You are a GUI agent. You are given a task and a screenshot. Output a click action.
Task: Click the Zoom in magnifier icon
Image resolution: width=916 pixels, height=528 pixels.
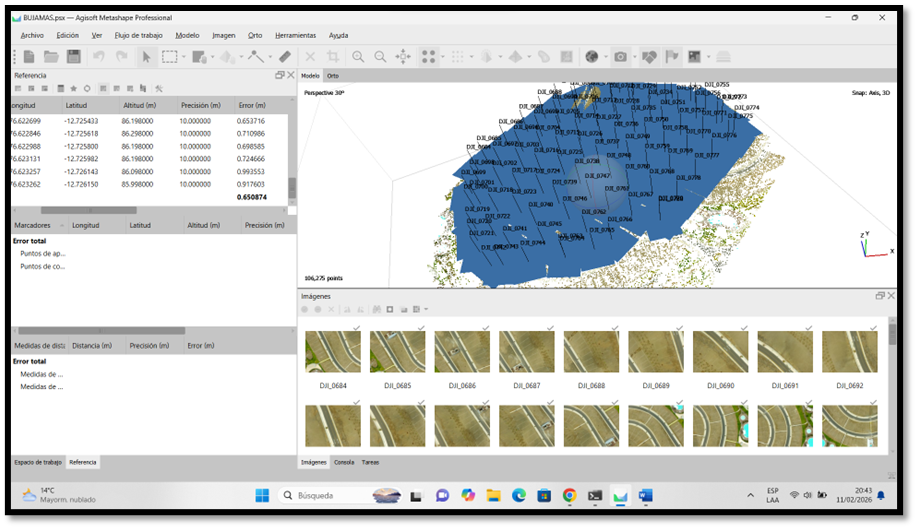[358, 57]
